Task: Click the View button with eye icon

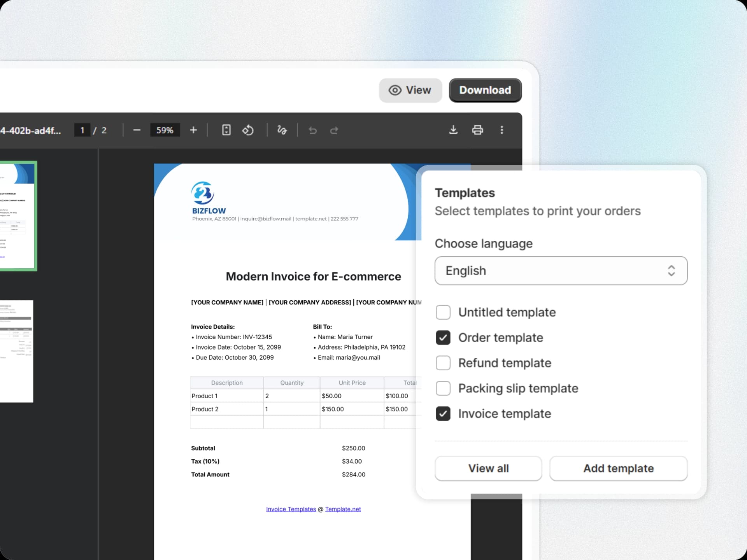Action: coord(410,90)
